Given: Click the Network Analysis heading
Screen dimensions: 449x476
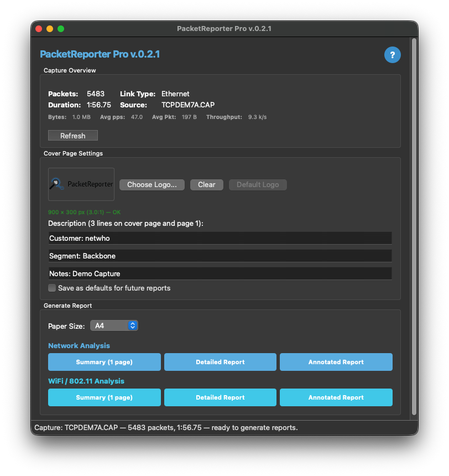Looking at the screenshot, I should coord(79,345).
